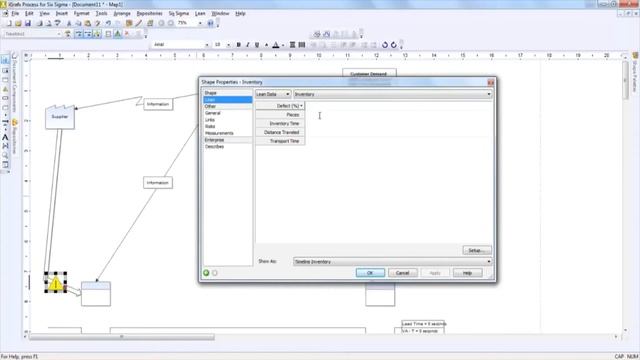The width and height of the screenshot is (640, 360).
Task: Open the Defect (%) field dropdown arrow
Action: point(302,106)
